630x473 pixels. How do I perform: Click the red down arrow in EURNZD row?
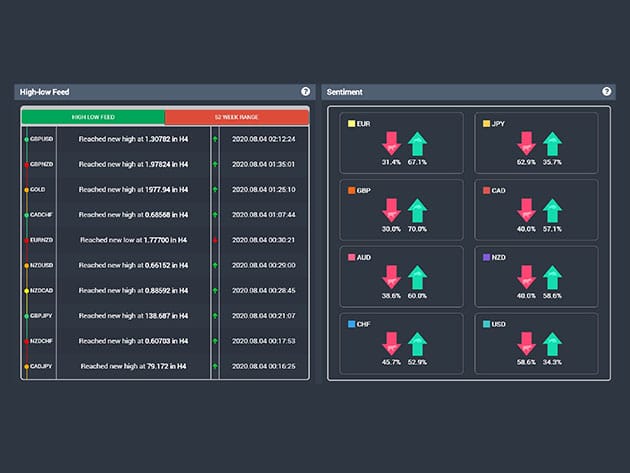click(x=215, y=240)
